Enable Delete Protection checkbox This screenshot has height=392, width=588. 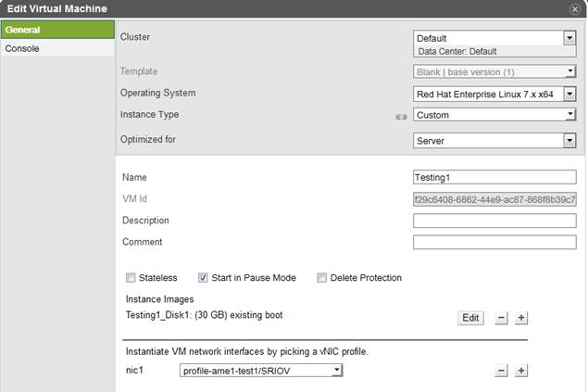321,278
